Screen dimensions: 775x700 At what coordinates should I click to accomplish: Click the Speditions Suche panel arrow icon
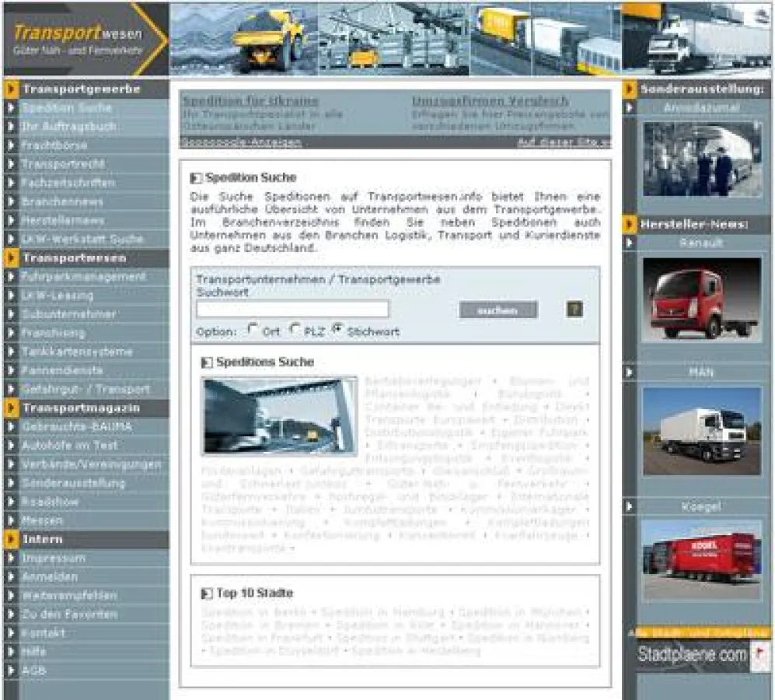coord(205,362)
